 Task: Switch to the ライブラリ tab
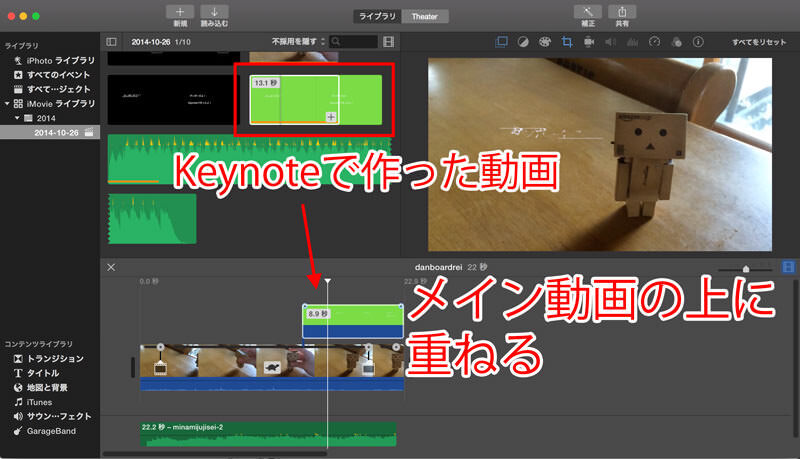[377, 16]
